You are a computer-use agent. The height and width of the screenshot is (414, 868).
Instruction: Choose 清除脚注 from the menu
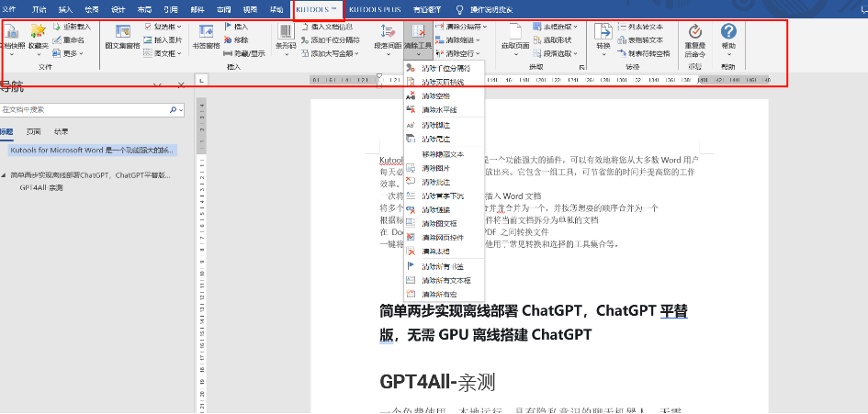[x=445, y=125]
